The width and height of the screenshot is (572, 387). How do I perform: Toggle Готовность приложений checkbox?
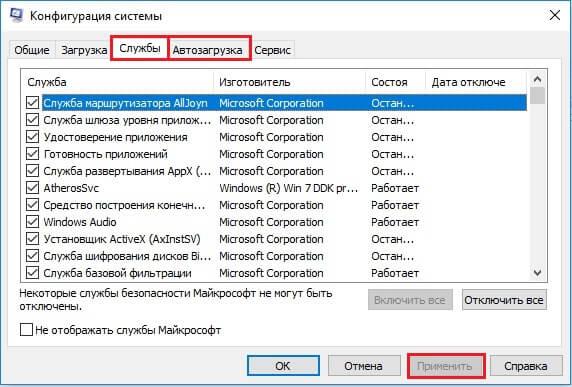point(32,154)
